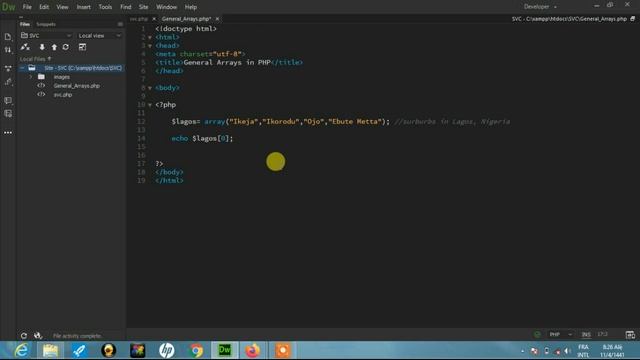The image size is (640, 360).
Task: Switch to the Snippets panel tab
Action: click(x=46, y=24)
